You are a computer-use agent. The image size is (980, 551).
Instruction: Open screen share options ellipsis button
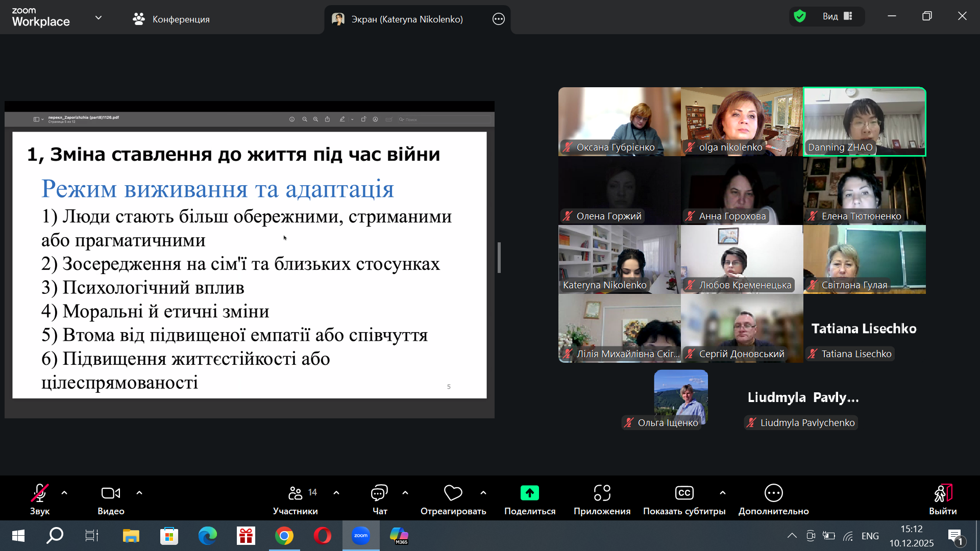[498, 19]
